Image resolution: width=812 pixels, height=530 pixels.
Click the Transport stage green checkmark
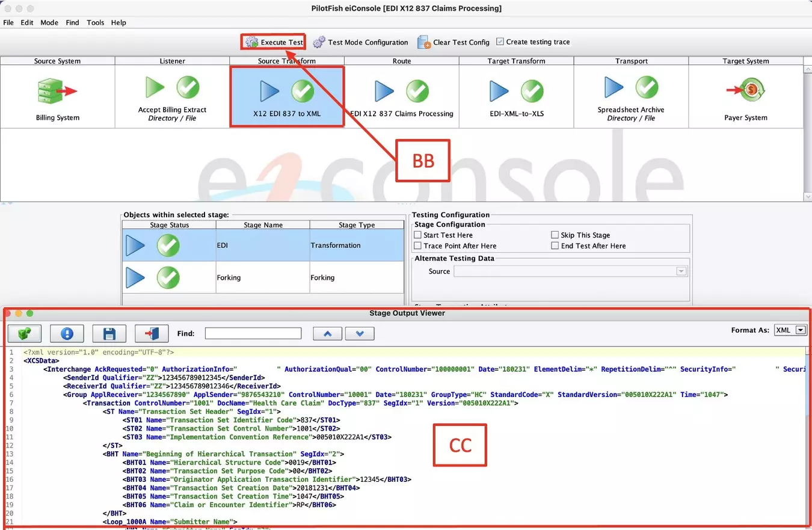pyautogui.click(x=647, y=88)
